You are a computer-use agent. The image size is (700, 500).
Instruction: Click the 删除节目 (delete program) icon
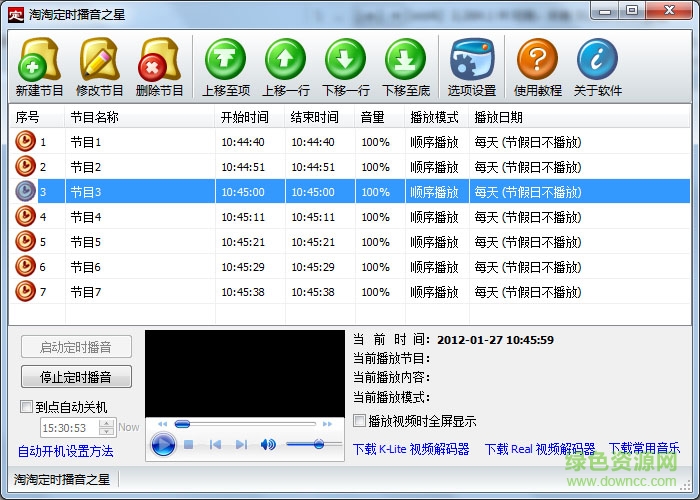click(159, 67)
